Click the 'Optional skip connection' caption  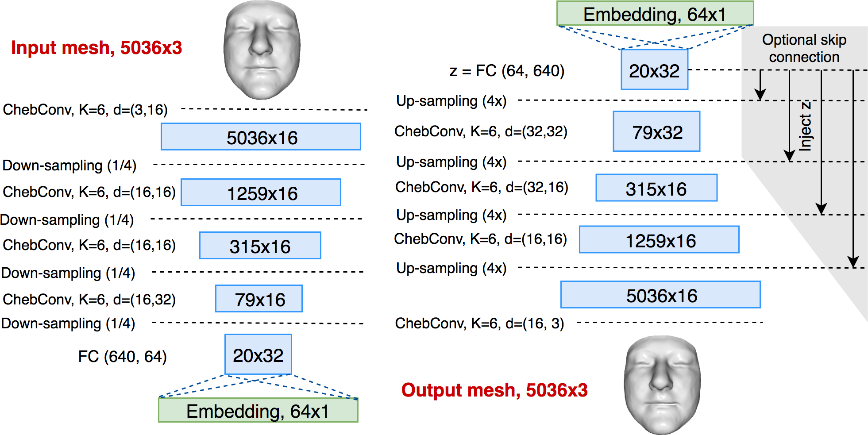point(804,48)
